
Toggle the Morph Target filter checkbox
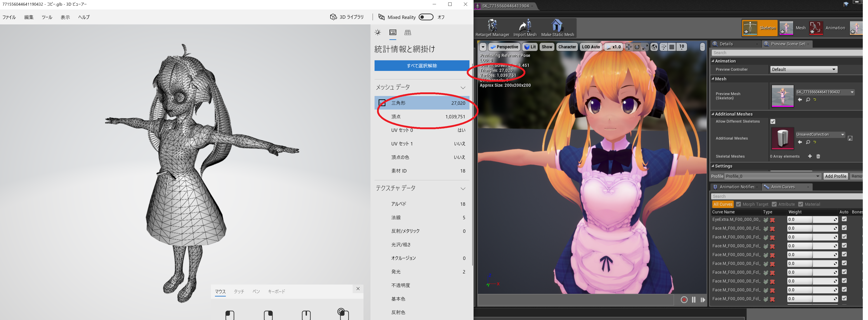click(738, 204)
